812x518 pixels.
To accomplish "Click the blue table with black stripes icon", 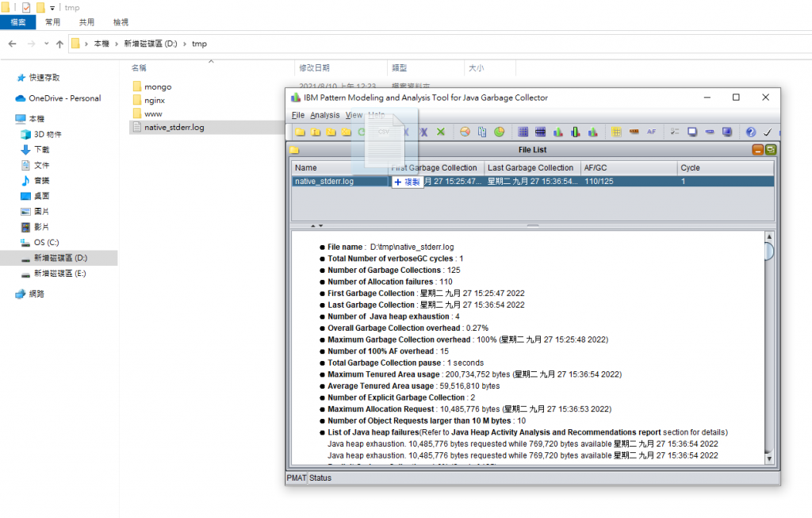I will click(x=540, y=132).
